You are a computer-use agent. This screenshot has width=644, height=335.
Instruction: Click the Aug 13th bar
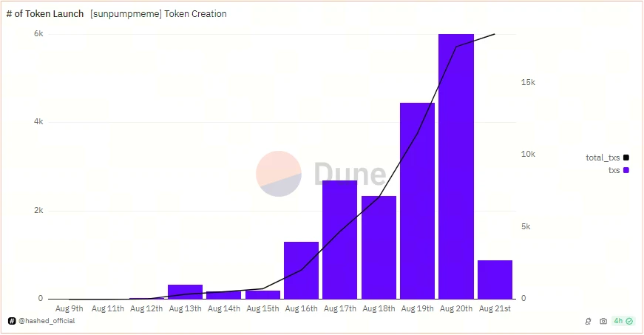click(x=186, y=292)
